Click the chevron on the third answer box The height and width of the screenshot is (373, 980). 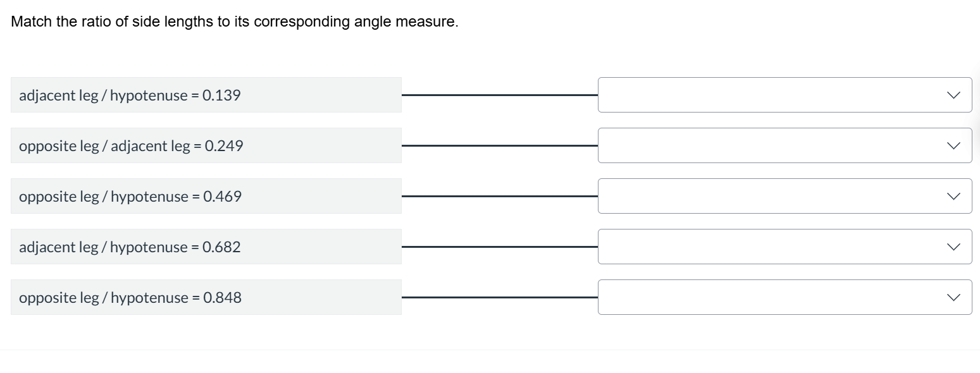953,196
